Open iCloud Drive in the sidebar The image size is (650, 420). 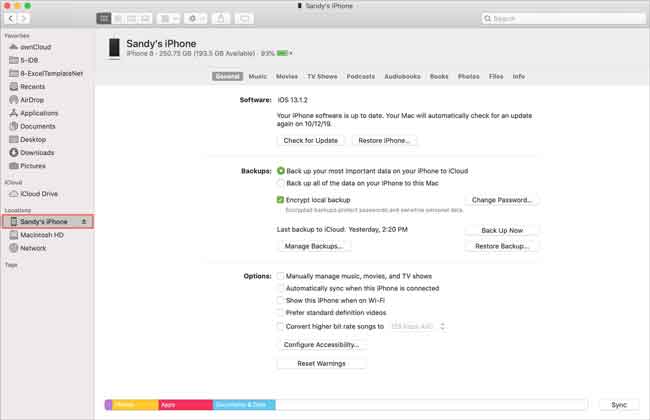[x=40, y=193]
